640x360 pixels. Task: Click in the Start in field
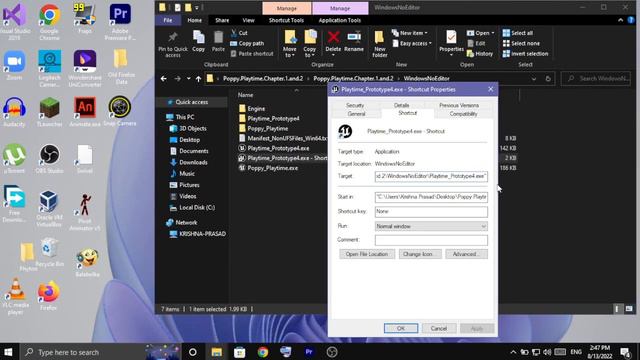(431, 197)
